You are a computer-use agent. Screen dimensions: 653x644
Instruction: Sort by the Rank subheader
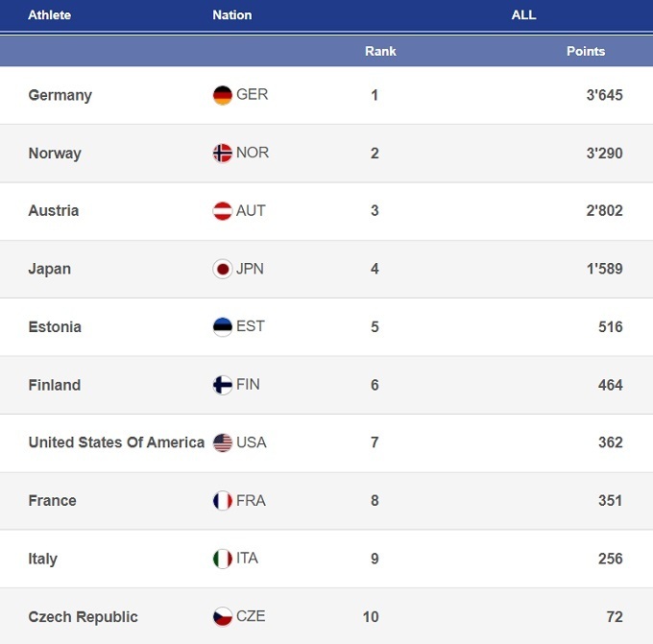click(x=380, y=51)
